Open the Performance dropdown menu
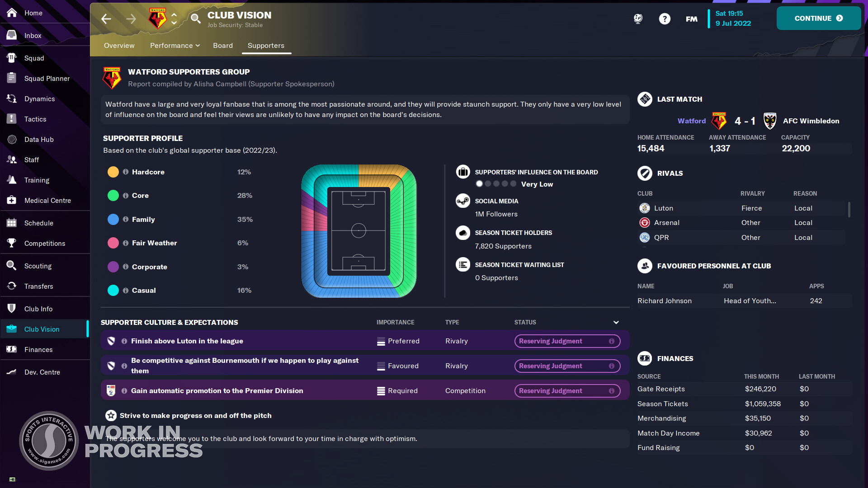The height and width of the screenshot is (488, 868). (x=175, y=45)
